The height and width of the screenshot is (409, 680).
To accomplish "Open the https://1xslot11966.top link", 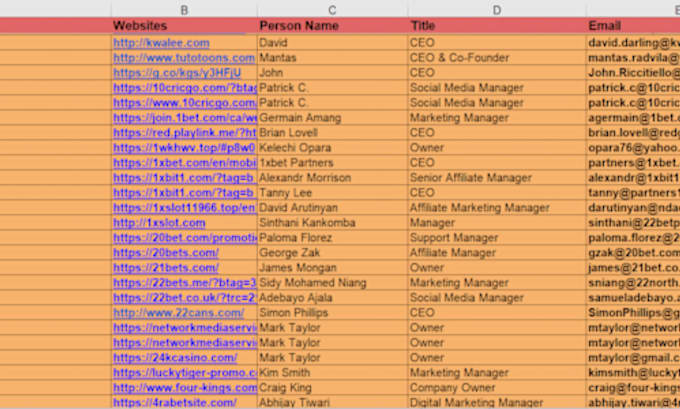I will (184, 207).
